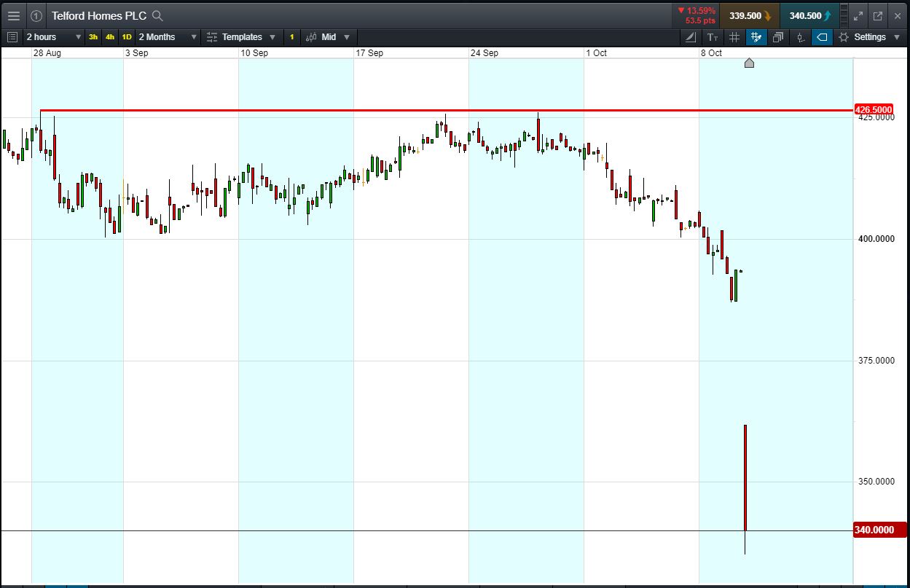The height and width of the screenshot is (588, 910).
Task: Search for another instrument via magnifier icon
Action: coord(157,16)
